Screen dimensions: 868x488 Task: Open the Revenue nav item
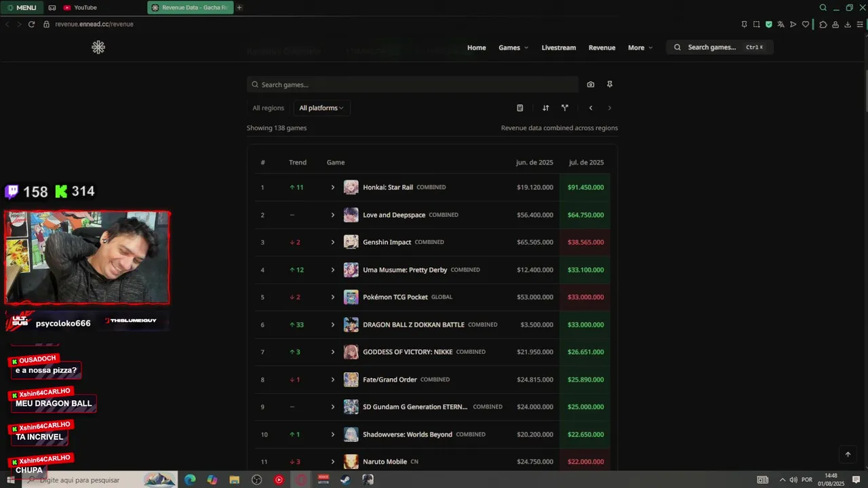click(602, 47)
